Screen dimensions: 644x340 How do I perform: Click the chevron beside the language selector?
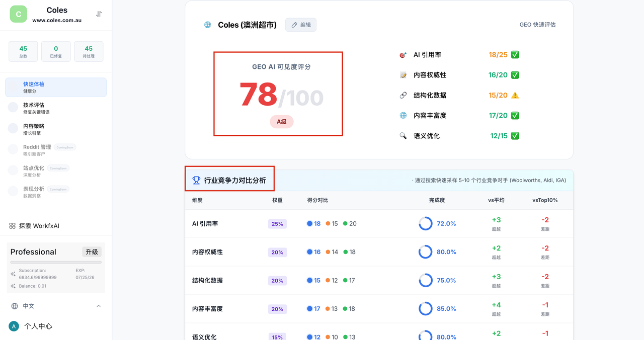pos(99,306)
